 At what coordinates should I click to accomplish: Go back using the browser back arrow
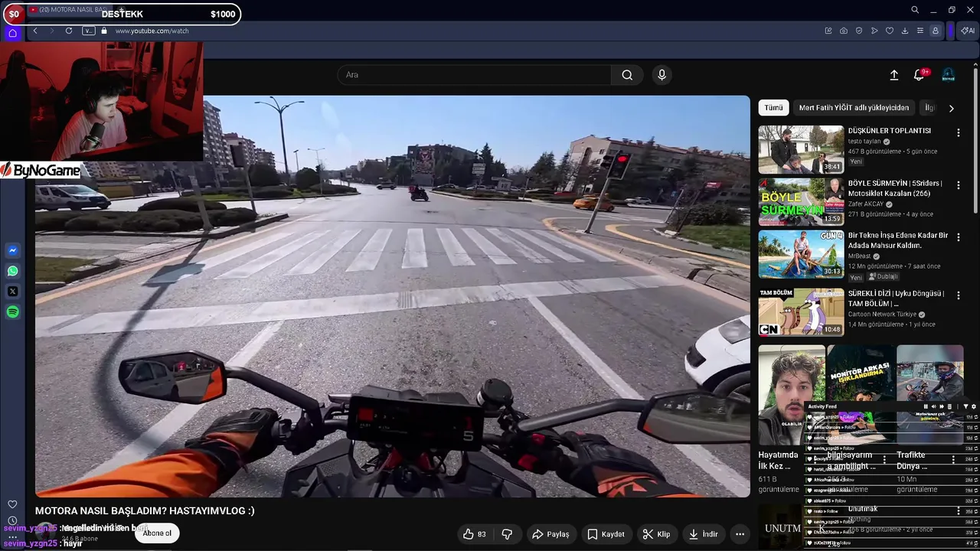point(35,31)
